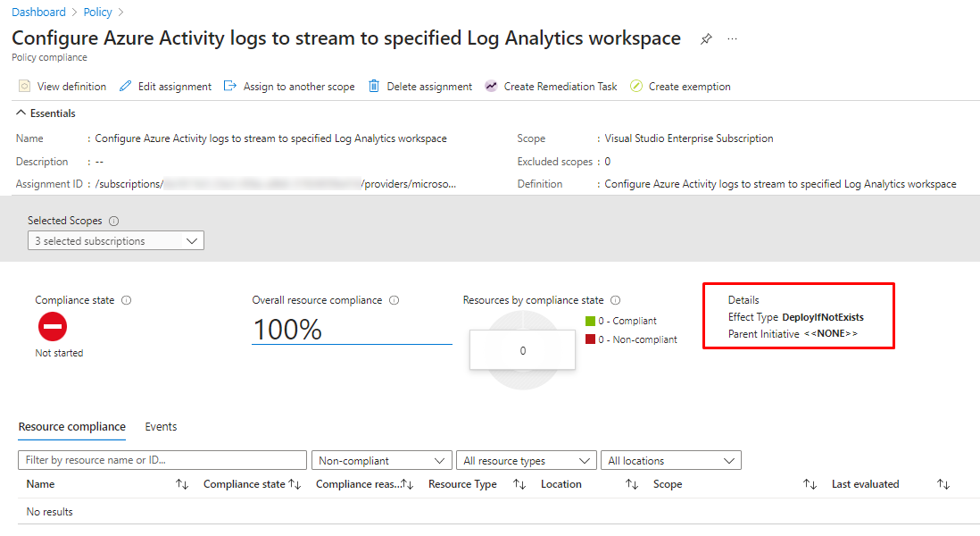Click the View definition toolbar button

pyautogui.click(x=62, y=87)
